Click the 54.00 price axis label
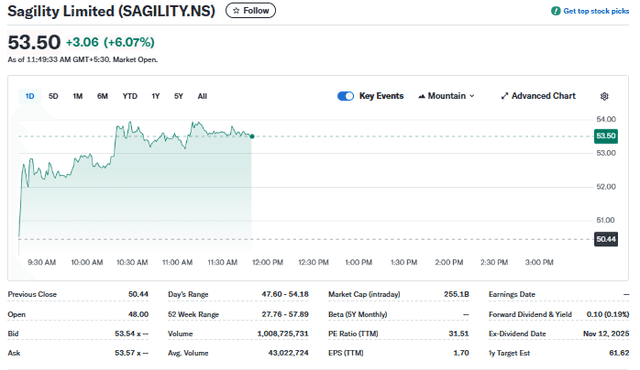 pyautogui.click(x=606, y=119)
